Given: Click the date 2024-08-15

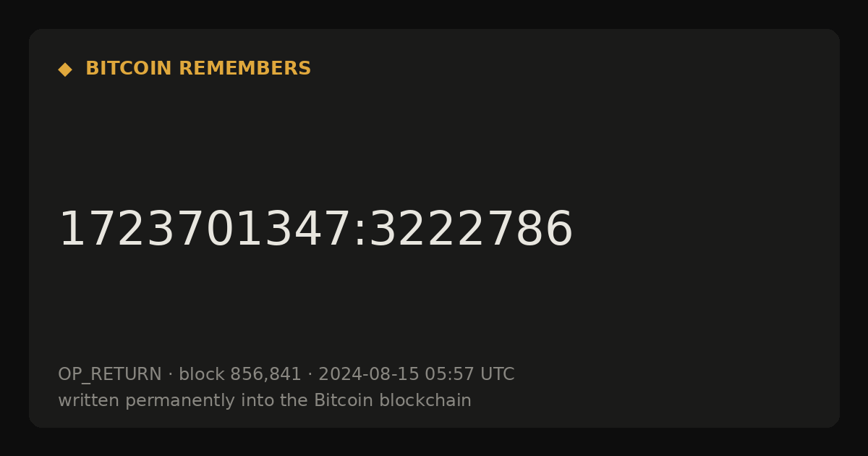Looking at the screenshot, I should 369,375.
